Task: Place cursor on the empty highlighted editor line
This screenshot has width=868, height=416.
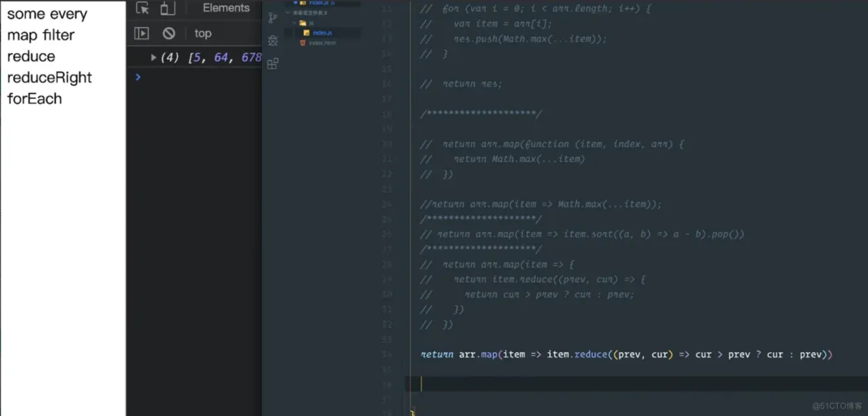Action: tap(636, 384)
